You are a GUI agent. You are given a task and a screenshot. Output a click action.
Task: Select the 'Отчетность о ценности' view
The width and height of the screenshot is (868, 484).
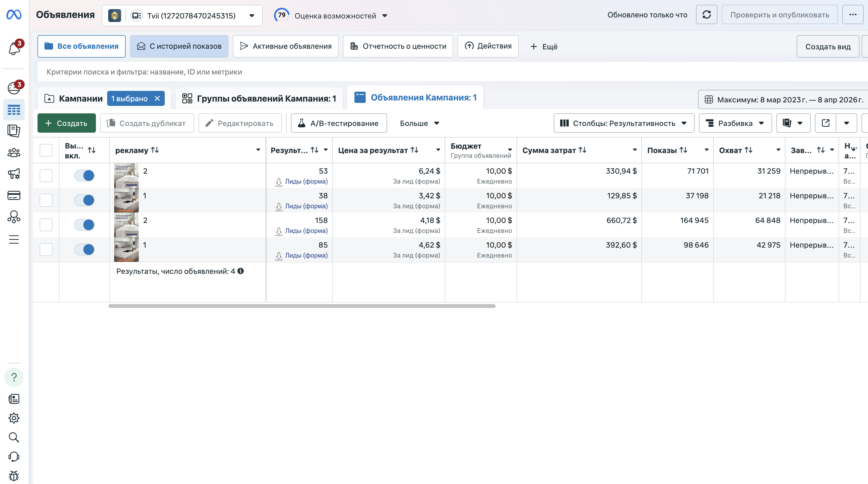coord(398,46)
